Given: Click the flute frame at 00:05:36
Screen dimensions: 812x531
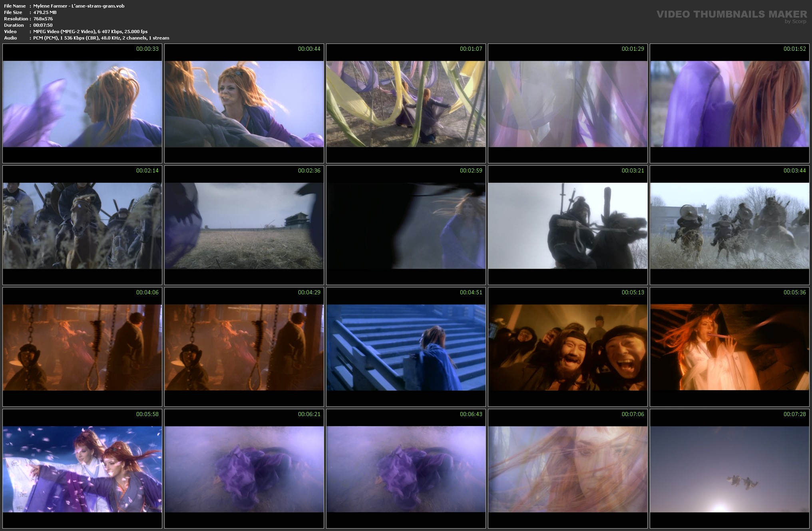Looking at the screenshot, I should tap(730, 347).
